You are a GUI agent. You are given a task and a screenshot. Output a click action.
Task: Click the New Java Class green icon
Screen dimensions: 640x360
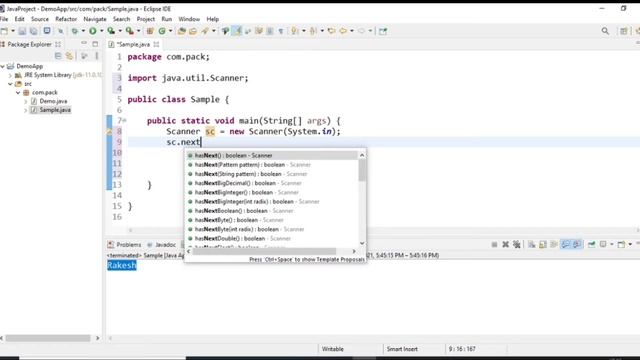162,31
